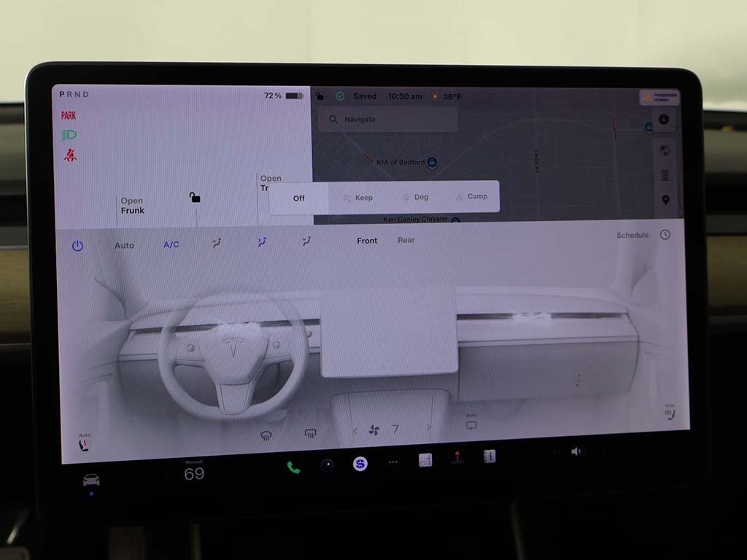Toggle Auto climate mode
The image size is (747, 560).
tap(125, 246)
